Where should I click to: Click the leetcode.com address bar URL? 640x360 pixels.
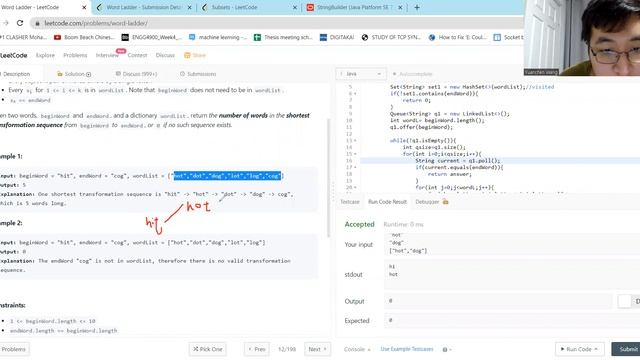[x=96, y=24]
